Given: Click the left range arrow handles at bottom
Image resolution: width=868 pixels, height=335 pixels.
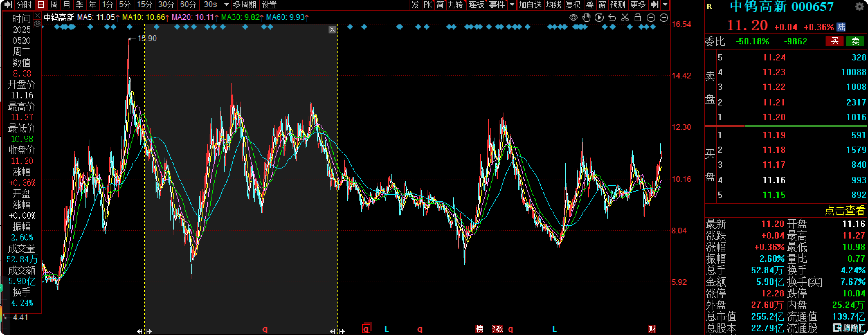Looking at the screenshot, I should [145, 331].
